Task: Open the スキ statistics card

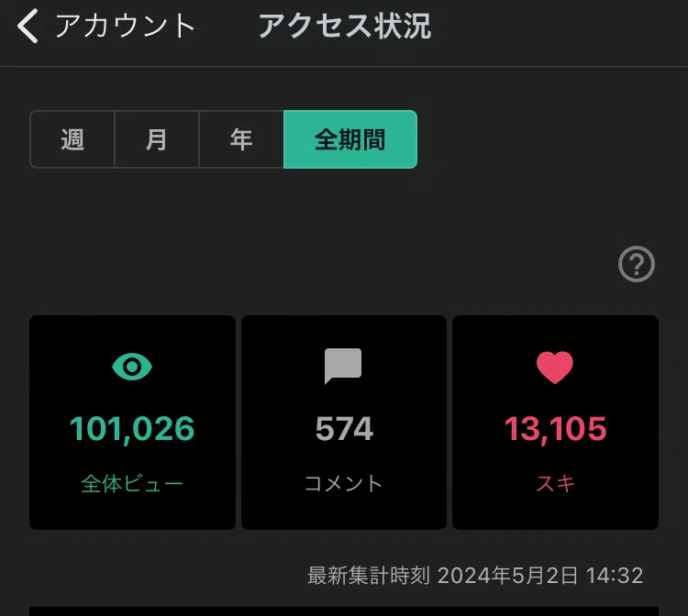Action: coord(556,423)
